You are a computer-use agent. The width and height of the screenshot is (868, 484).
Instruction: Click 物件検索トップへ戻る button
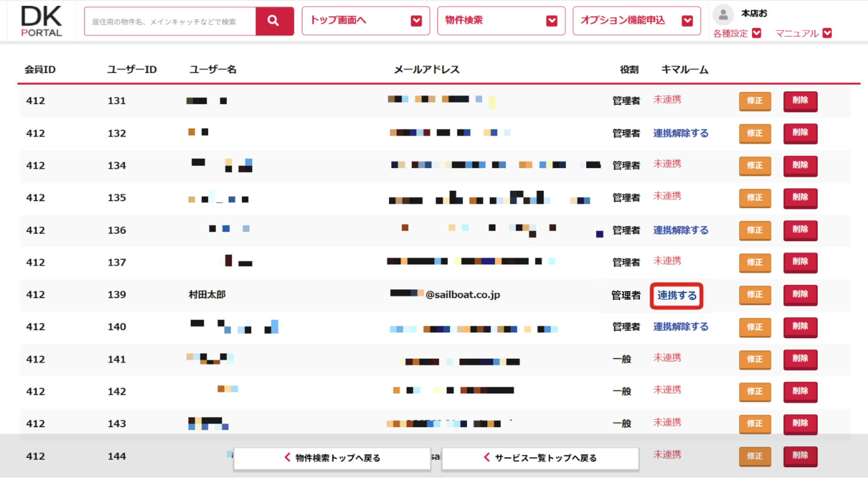(x=332, y=458)
